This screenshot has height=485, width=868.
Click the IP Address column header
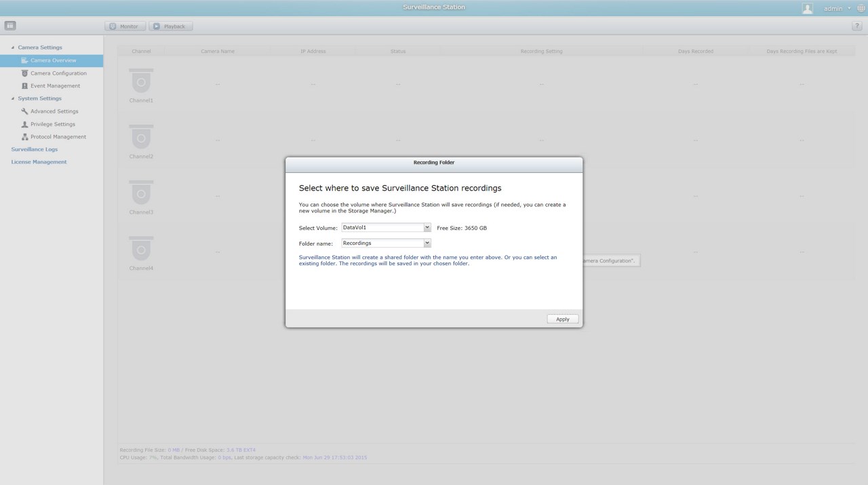click(313, 52)
